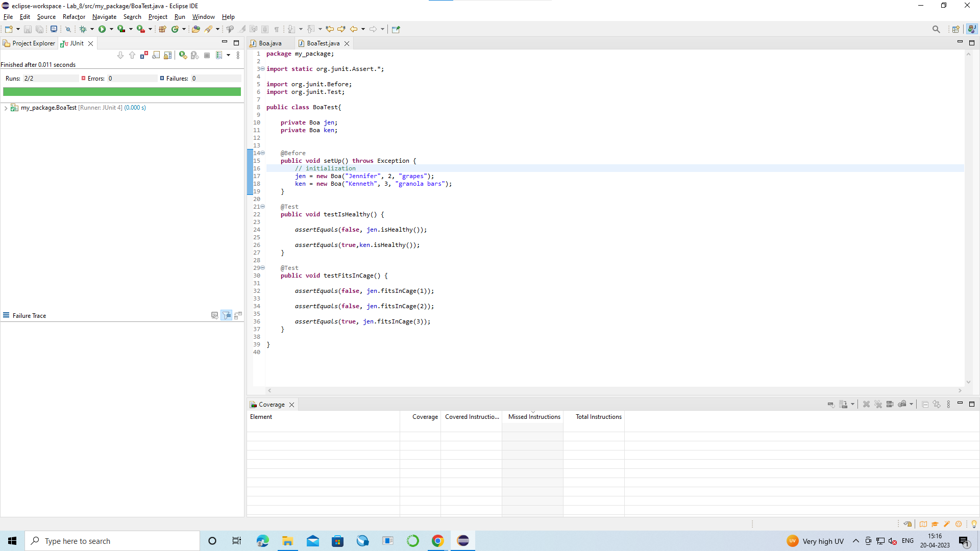This screenshot has width=980, height=551.
Task: Click New Java Class icon
Action: point(175,29)
